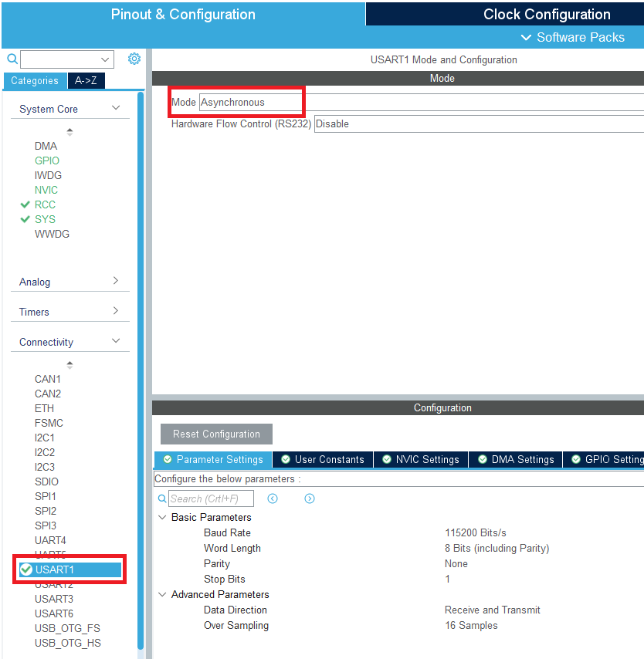644x659 pixels.
Task: Open Hardware Flow Control dropdown
Action: click(479, 124)
